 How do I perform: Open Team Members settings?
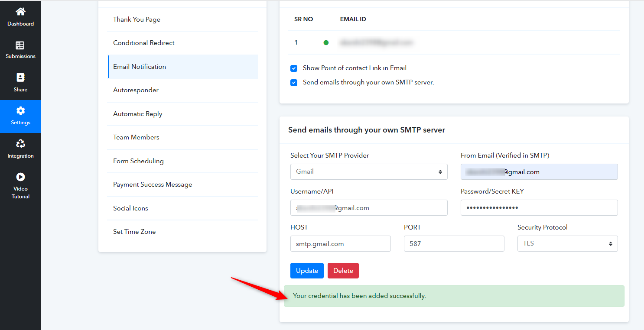coord(182,137)
